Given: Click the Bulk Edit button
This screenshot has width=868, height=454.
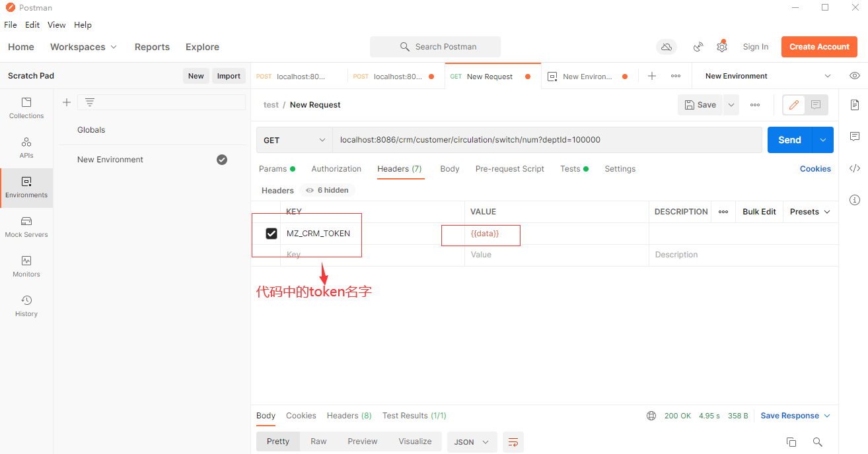Looking at the screenshot, I should (x=759, y=212).
